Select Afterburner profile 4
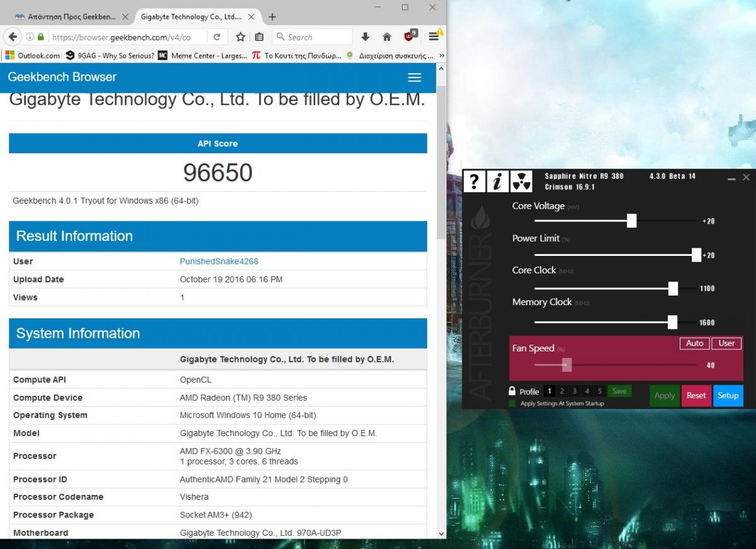 pyautogui.click(x=587, y=391)
